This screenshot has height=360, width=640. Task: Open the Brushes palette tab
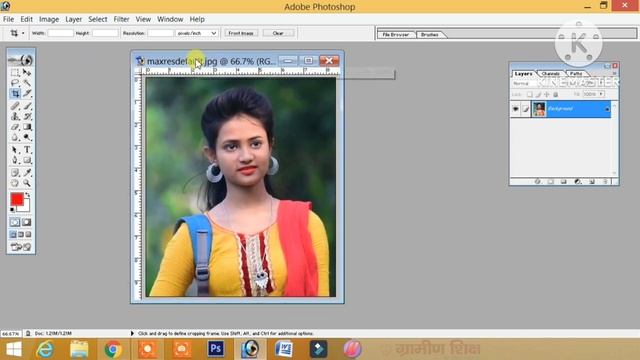point(430,35)
